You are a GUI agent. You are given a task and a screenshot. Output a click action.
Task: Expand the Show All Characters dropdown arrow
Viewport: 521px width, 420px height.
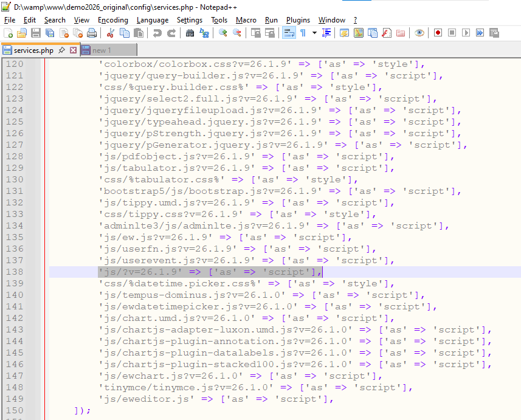coord(314,33)
